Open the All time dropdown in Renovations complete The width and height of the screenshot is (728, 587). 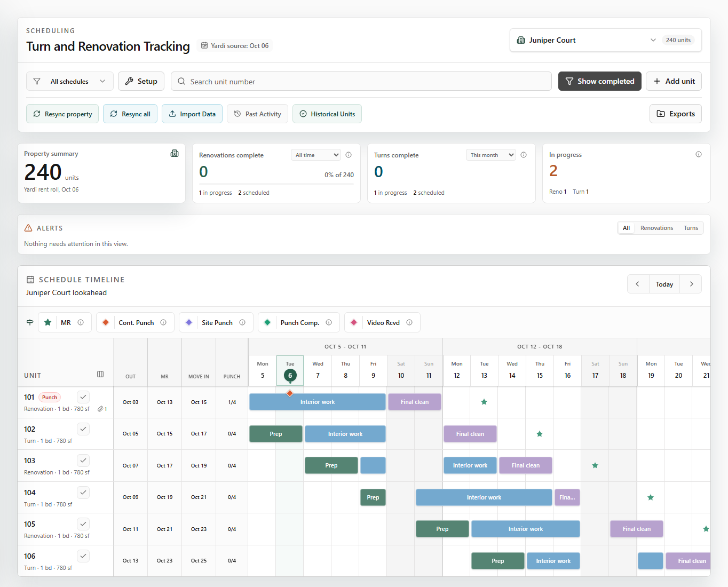[316, 155]
